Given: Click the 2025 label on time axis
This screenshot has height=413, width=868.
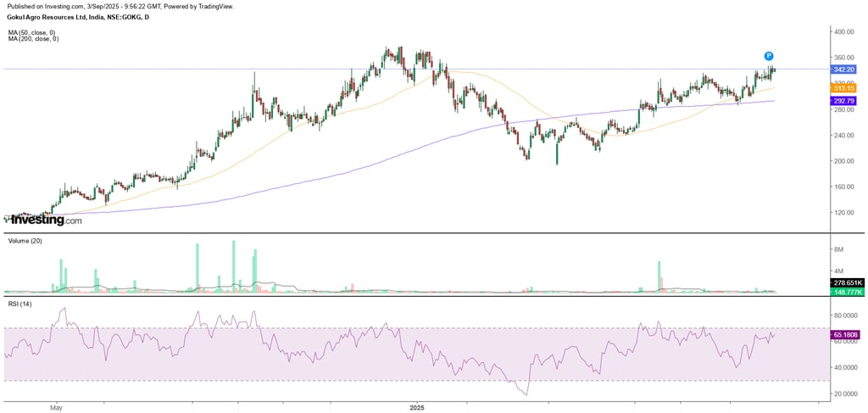Looking at the screenshot, I should coord(417,408).
